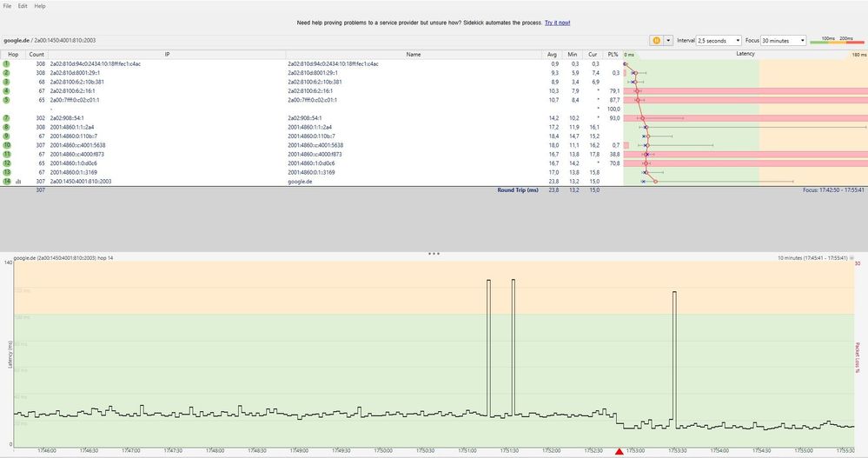Viewport: 868px width, 458px height.
Task: Click the Avg column header
Action: (x=552, y=54)
